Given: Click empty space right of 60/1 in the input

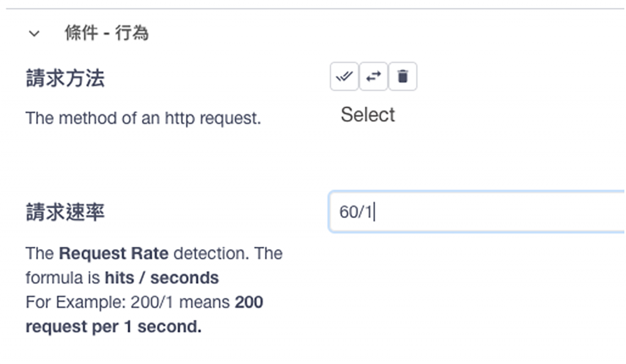Looking at the screenshot, I should [501, 212].
